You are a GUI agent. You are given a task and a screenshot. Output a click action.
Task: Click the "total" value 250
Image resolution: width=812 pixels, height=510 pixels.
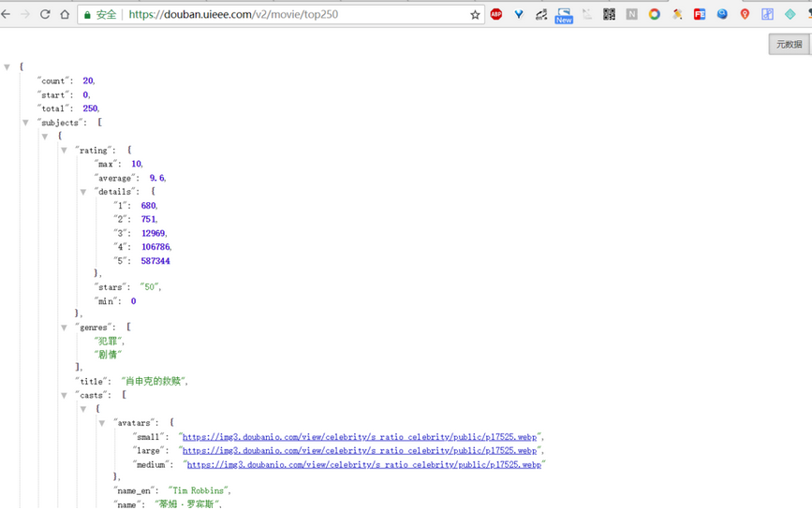coord(90,109)
